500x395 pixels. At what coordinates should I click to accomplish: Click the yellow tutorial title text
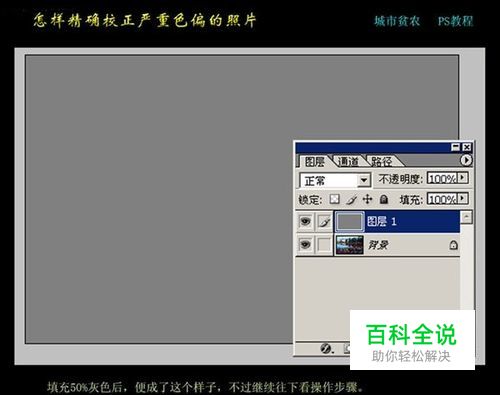(145, 21)
